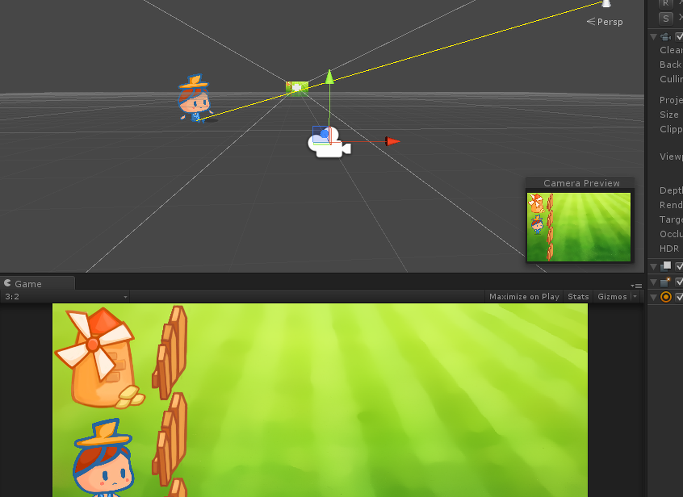The width and height of the screenshot is (683, 497).
Task: Select the small green camera object in scene
Action: [297, 87]
